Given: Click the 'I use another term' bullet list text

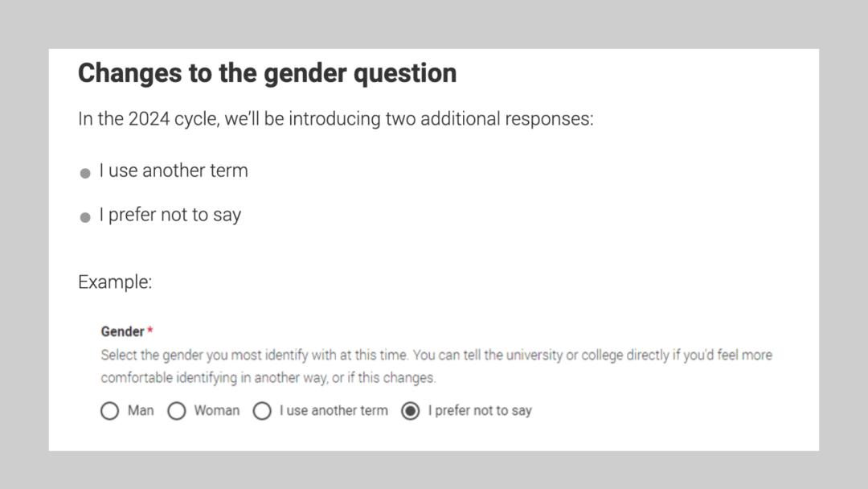Looking at the screenshot, I should coord(174,171).
